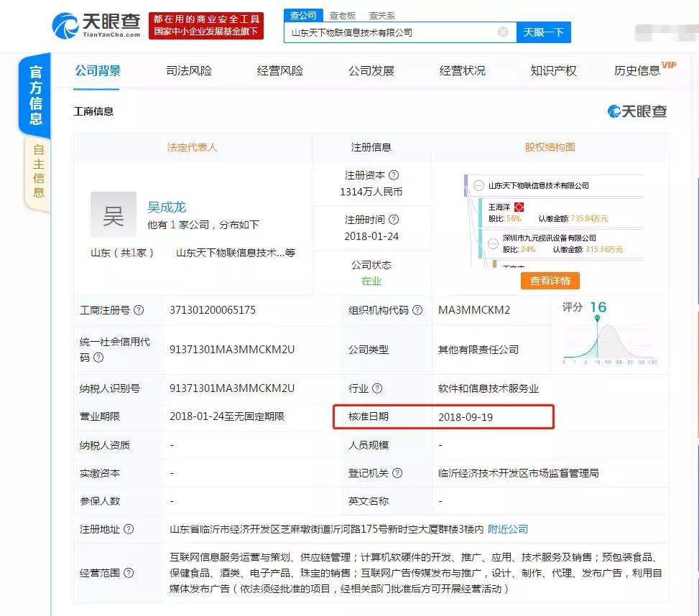Open the 知识产权 tab
Viewport: 699px width, 616px height.
coord(552,70)
